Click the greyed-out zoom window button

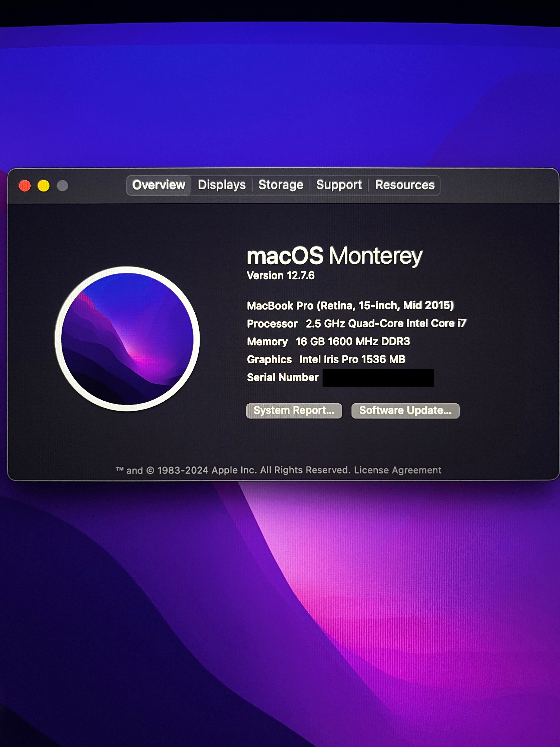(62, 186)
